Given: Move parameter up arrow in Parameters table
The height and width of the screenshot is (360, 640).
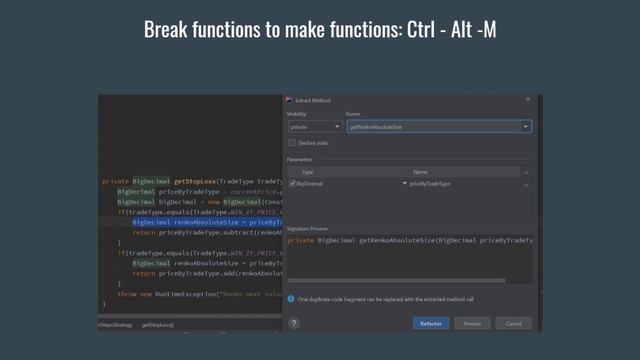Looking at the screenshot, I should (x=527, y=173).
